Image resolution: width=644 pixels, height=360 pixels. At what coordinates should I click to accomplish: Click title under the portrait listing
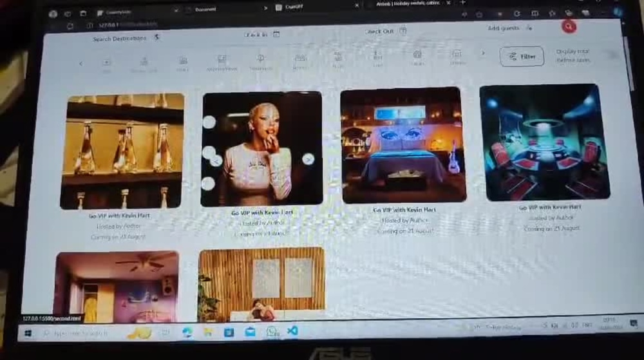point(262,213)
